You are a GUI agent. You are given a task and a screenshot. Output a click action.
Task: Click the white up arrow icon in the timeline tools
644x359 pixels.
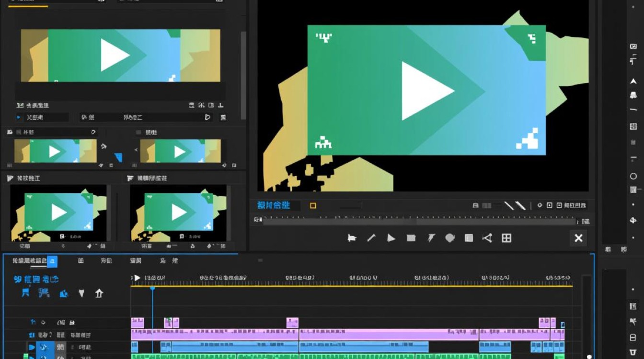pos(99,293)
